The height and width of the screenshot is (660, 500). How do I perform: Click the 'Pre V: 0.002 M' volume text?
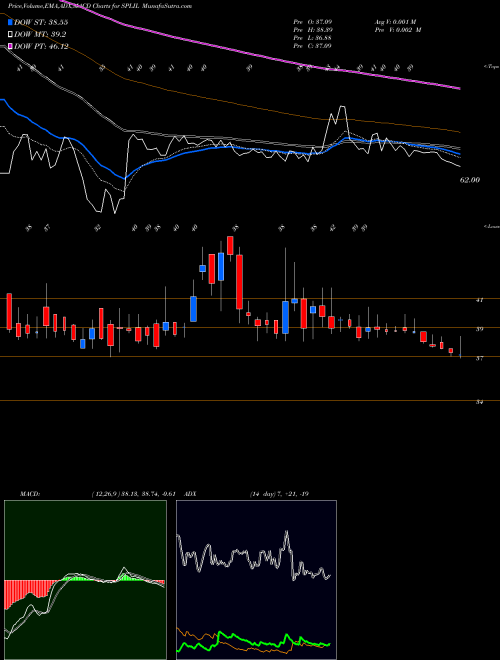[398, 30]
